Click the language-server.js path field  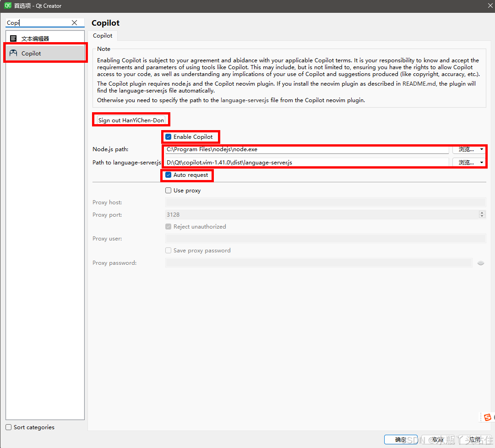(307, 163)
